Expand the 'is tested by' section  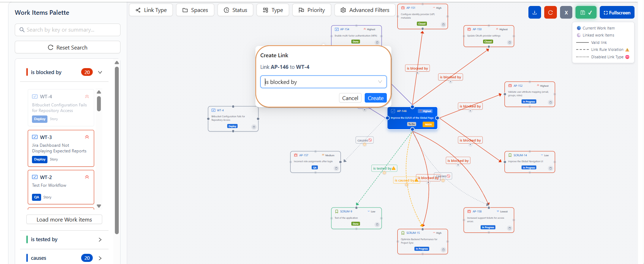100,239
